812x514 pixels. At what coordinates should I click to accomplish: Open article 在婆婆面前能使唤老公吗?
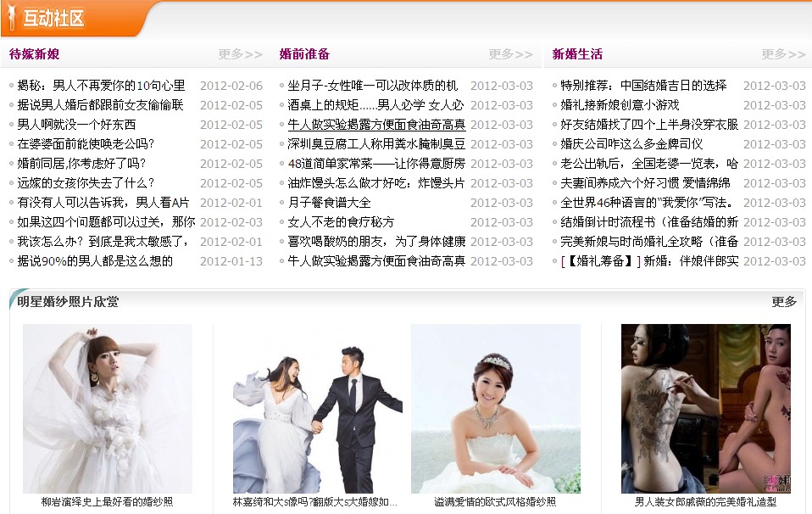click(86, 144)
